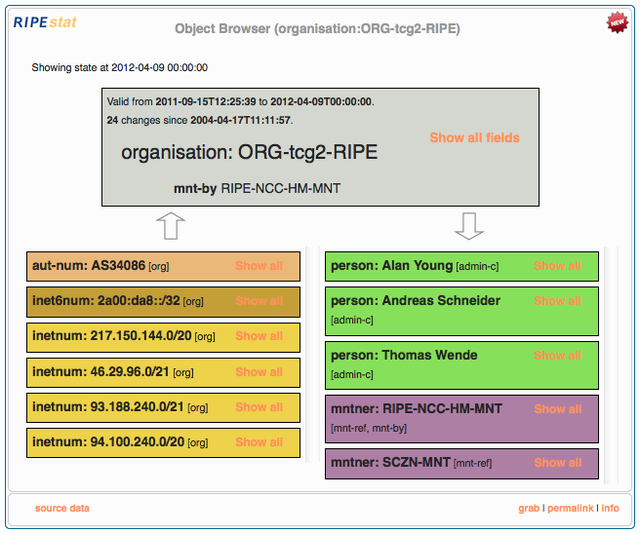Show all for inetnum 217.150.144.0/20
The width and height of the screenshot is (640, 534).
pyautogui.click(x=259, y=336)
